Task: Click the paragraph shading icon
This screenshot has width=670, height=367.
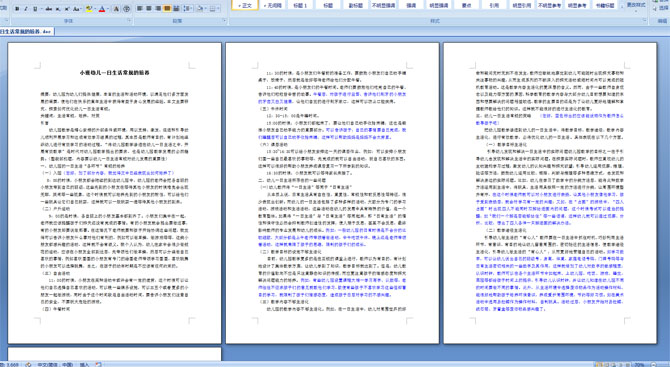Action: click(x=200, y=8)
